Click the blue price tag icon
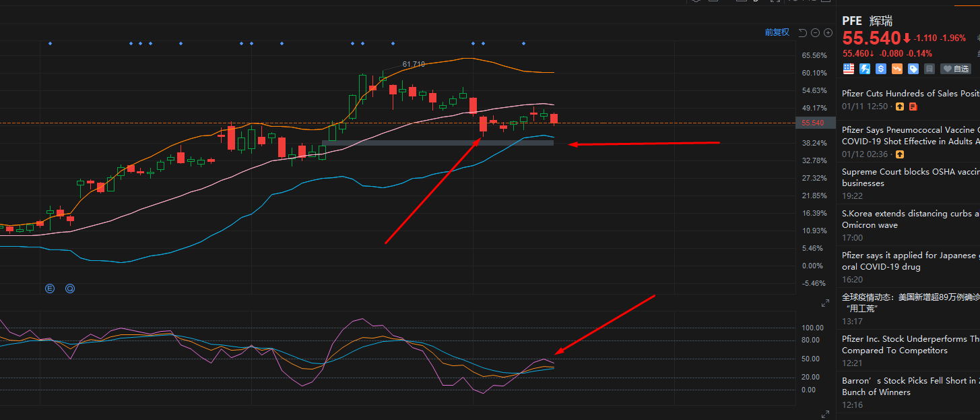The height and width of the screenshot is (420, 980). 913,69
